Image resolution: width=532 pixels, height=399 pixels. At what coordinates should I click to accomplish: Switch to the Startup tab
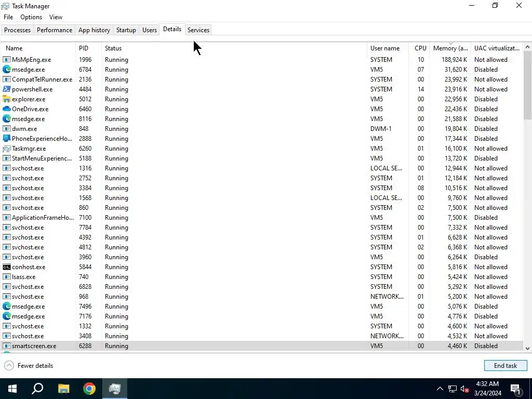[126, 30]
